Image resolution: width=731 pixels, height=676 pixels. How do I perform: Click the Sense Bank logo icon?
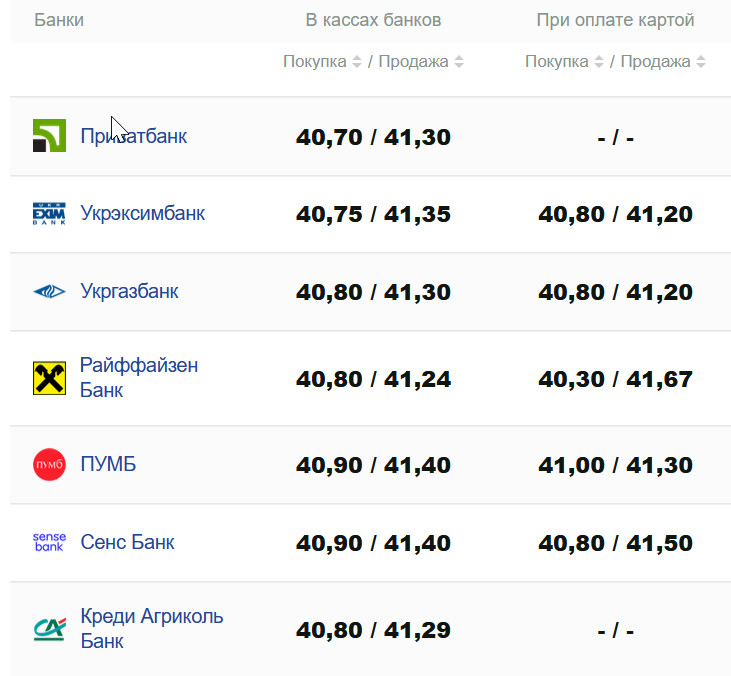[49, 542]
